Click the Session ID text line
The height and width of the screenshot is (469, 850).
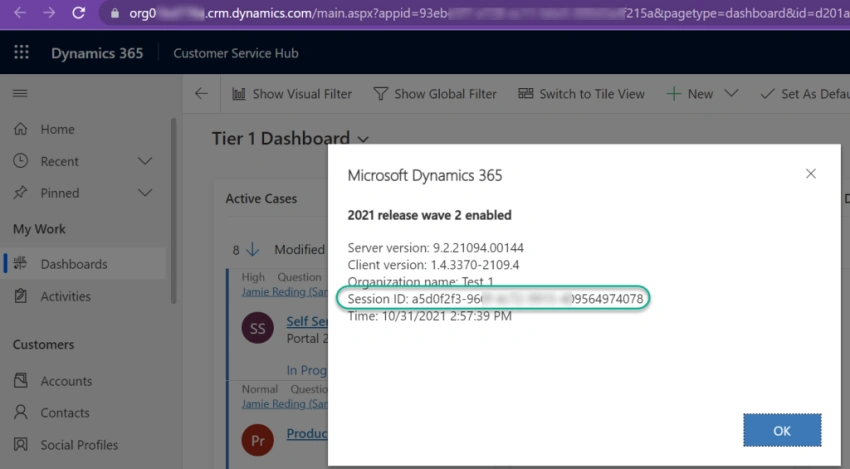(x=495, y=299)
